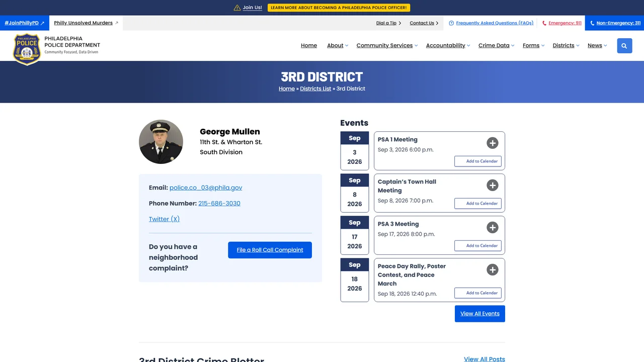Open Districts List breadcrumb link

(x=315, y=88)
